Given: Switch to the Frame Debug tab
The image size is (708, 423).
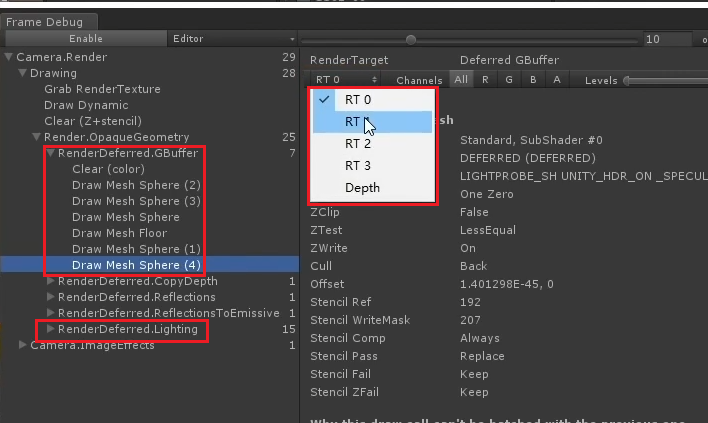Looking at the screenshot, I should (48, 21).
